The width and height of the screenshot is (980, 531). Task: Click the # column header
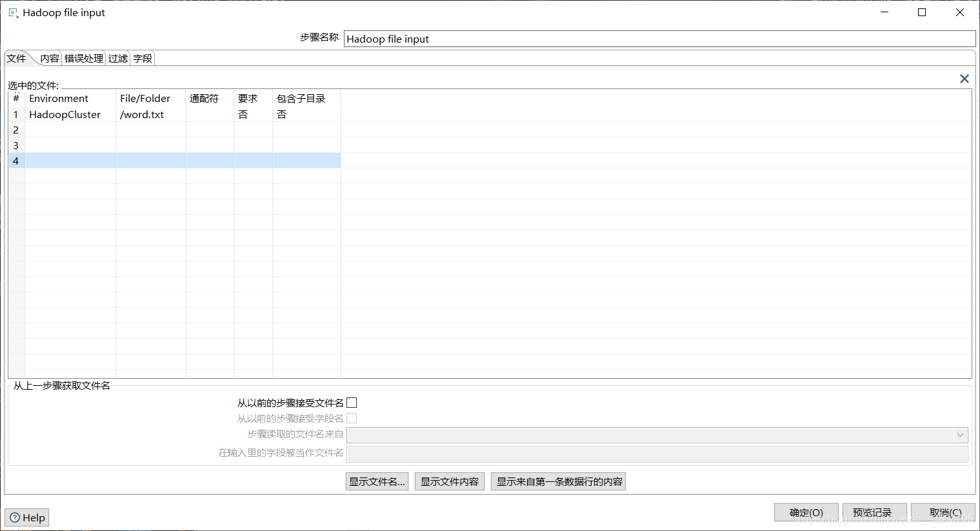coord(16,98)
